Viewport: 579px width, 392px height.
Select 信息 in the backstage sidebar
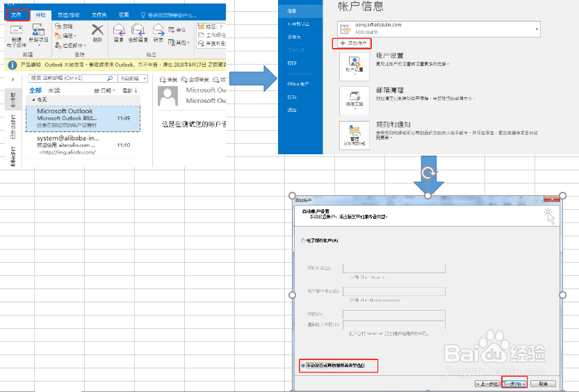coord(300,11)
